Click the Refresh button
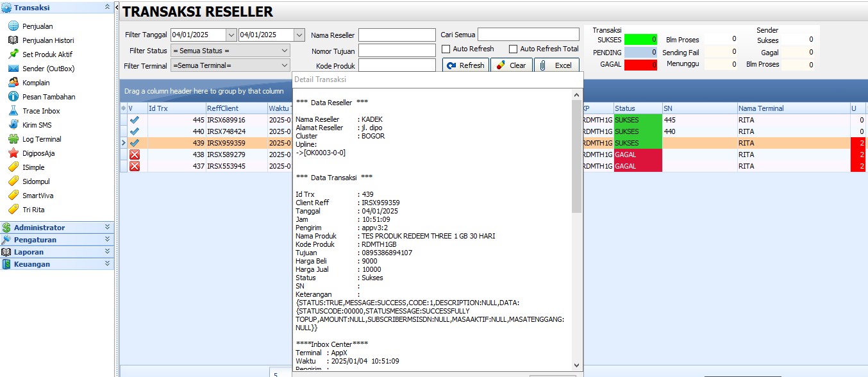 pyautogui.click(x=465, y=65)
